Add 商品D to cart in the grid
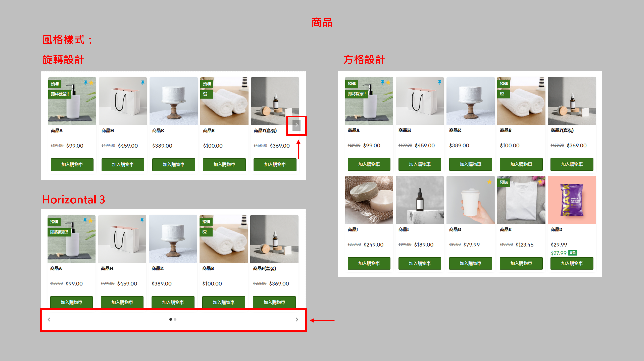This screenshot has width=644, height=361. 572,263
